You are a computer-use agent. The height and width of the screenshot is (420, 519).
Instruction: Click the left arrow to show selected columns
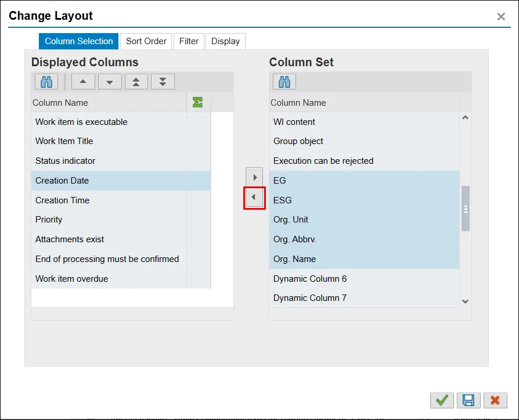click(x=254, y=198)
